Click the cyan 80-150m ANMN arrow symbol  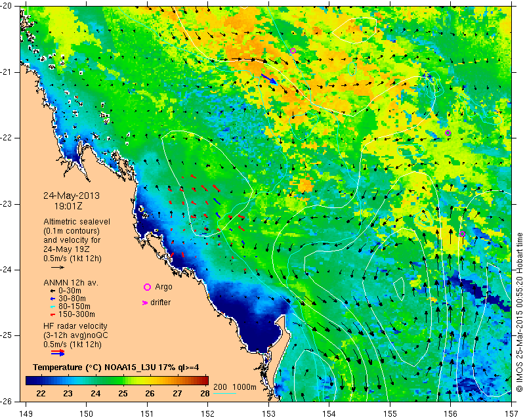click(x=52, y=306)
